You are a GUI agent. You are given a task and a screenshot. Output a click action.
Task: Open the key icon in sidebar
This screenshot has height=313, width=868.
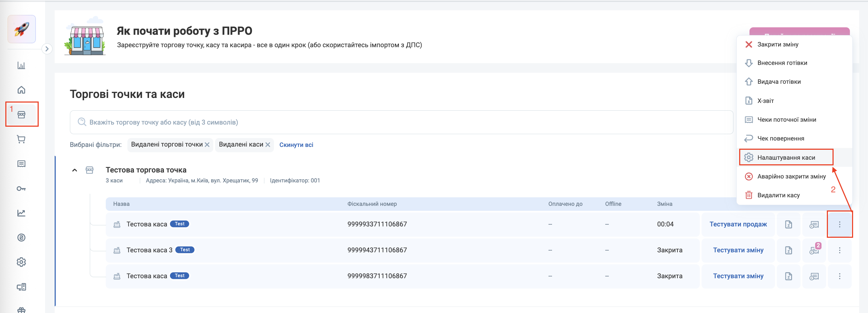[x=21, y=188]
